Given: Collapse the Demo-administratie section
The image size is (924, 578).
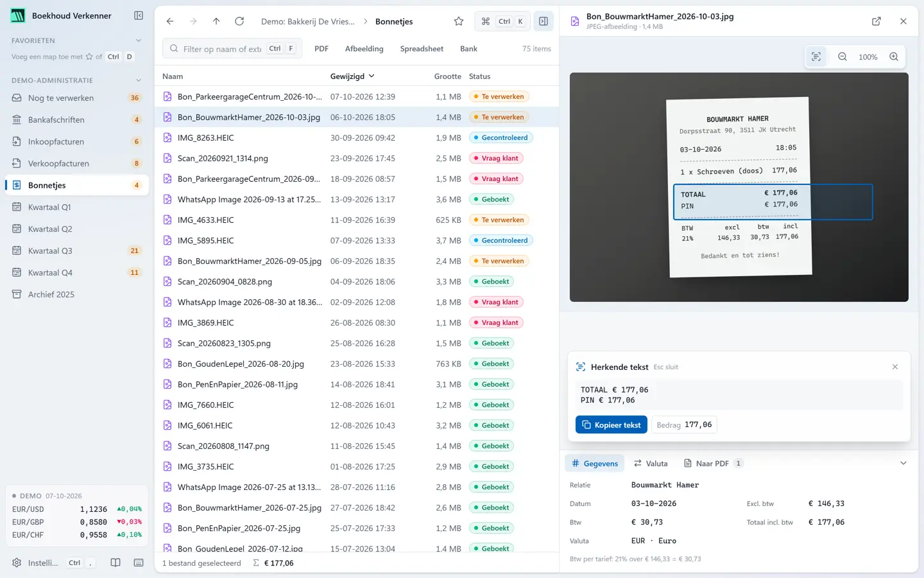Looking at the screenshot, I should pos(139,80).
